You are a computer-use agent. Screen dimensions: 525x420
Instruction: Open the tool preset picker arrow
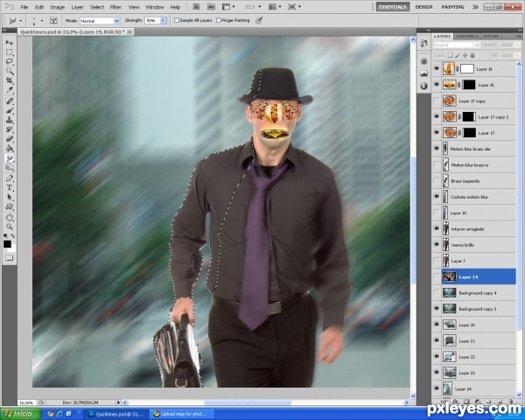click(x=20, y=21)
